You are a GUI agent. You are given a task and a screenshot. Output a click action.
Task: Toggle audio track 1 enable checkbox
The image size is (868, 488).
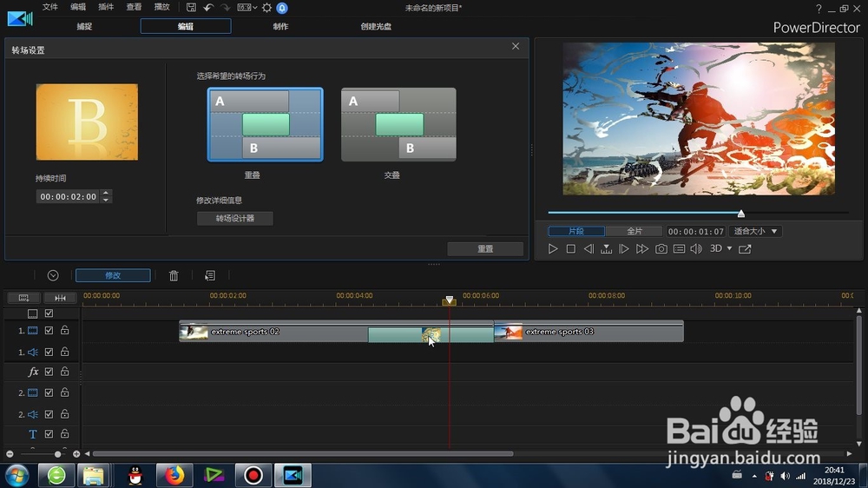coord(49,352)
